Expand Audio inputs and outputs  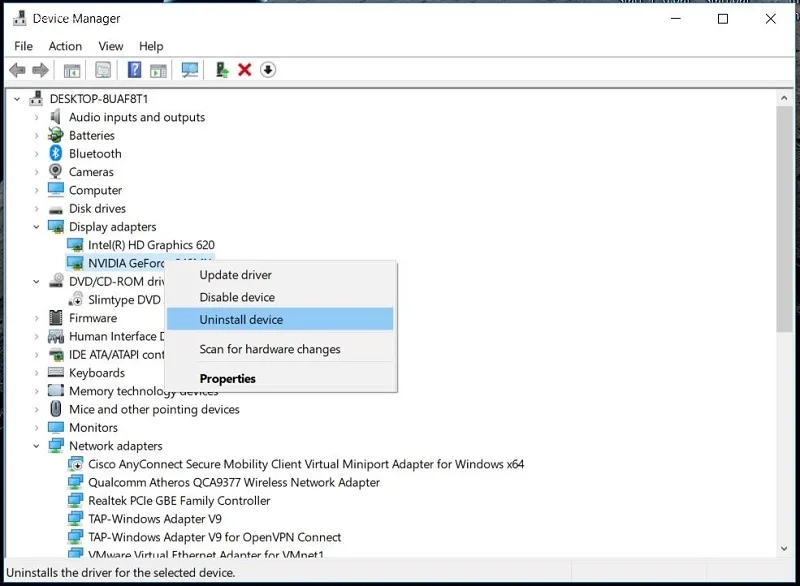(x=36, y=117)
